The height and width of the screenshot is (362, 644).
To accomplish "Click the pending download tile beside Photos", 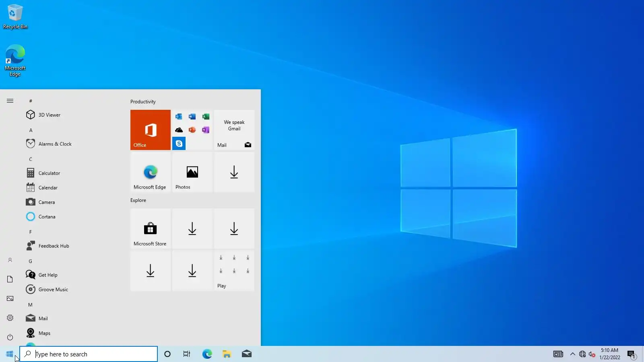I will (234, 172).
